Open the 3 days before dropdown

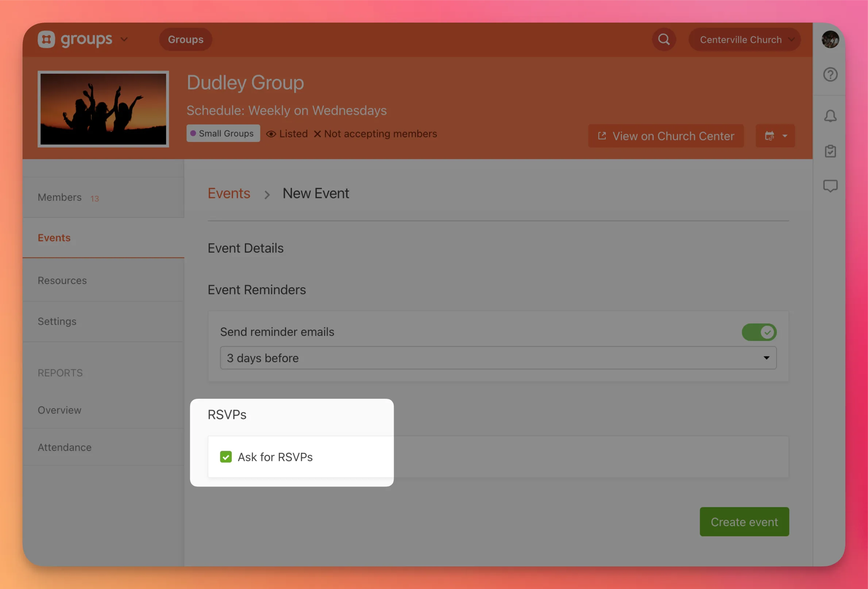pos(498,357)
